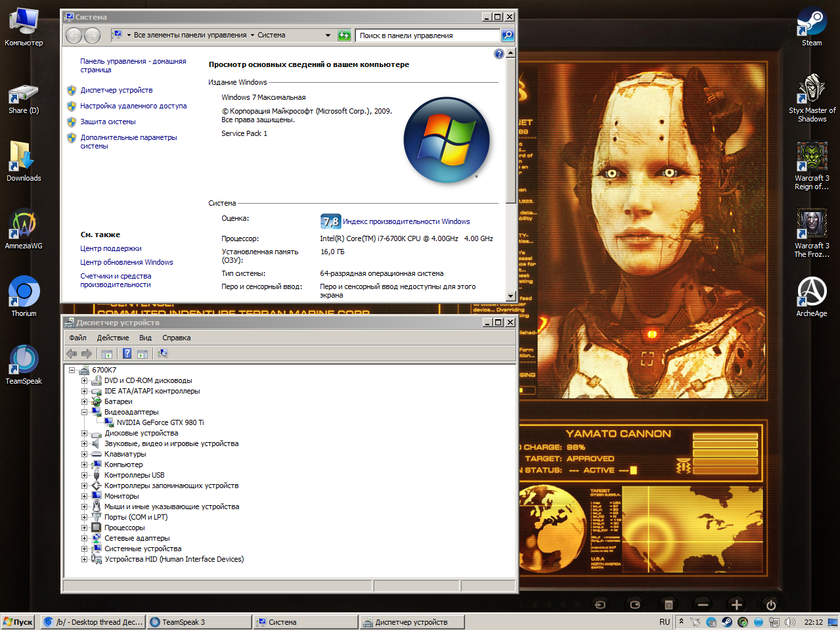Collapse the 6700K7 root node

72,370
